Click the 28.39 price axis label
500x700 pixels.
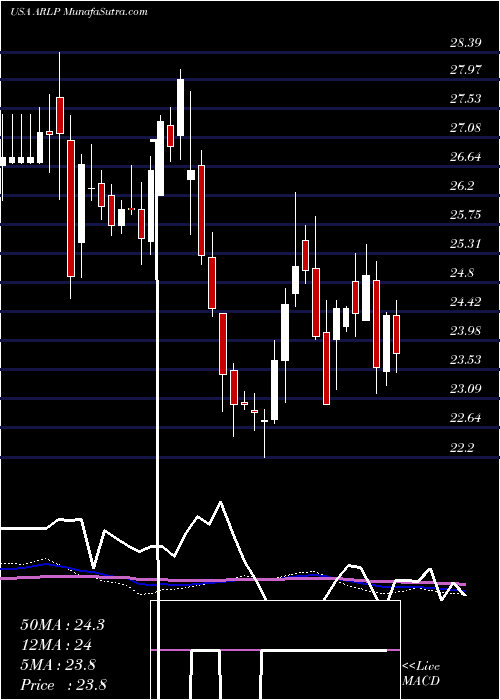pyautogui.click(x=466, y=43)
